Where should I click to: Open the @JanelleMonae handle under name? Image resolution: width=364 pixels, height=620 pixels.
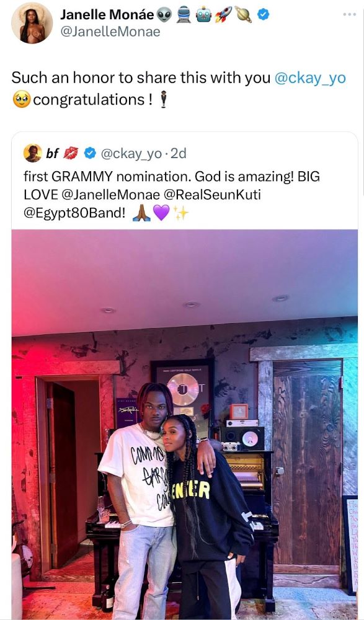coord(110,32)
